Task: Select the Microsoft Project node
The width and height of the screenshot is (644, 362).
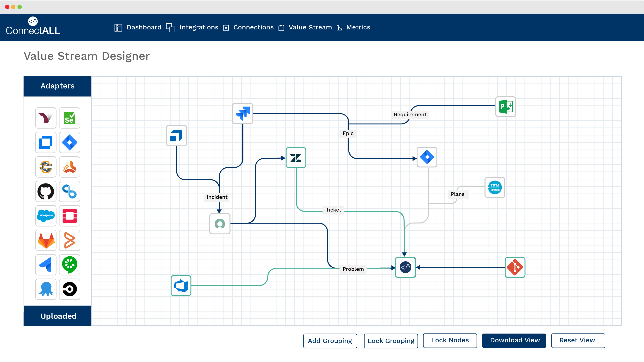Action: 505,107
